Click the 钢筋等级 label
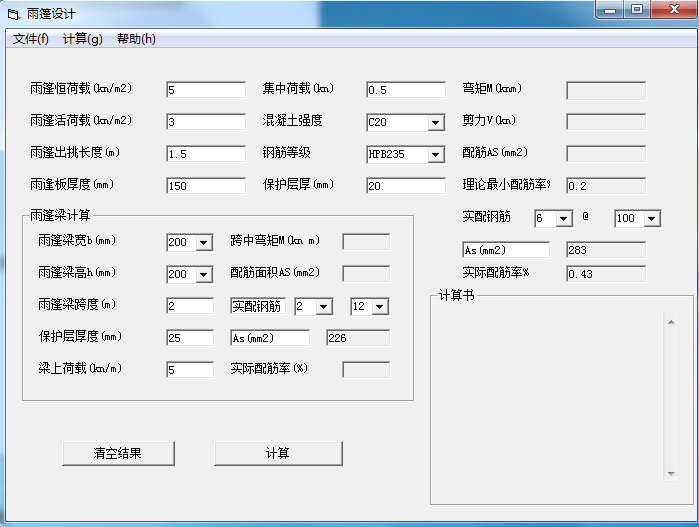This screenshot has width=699, height=527. pyautogui.click(x=286, y=152)
